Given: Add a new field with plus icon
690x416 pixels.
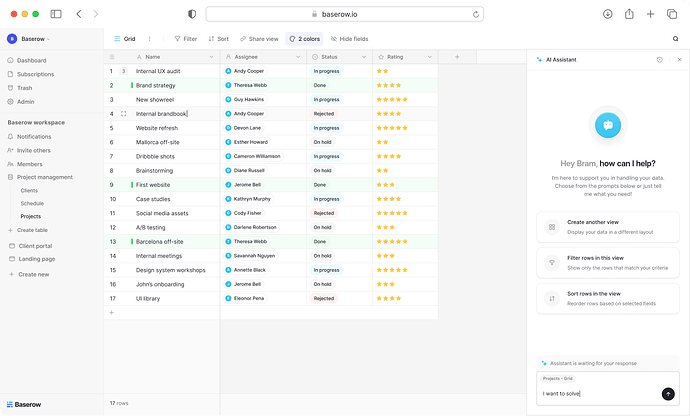Looking at the screenshot, I should pyautogui.click(x=457, y=57).
